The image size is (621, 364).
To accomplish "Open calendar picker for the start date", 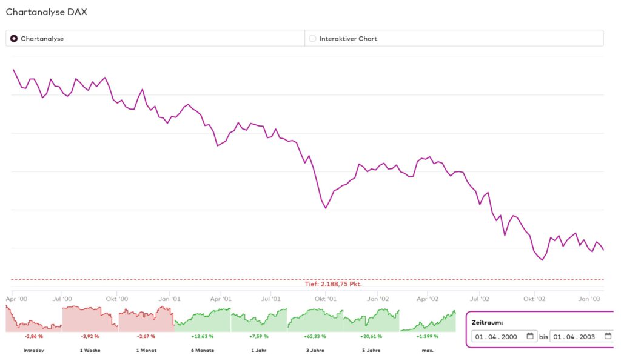I will coord(530,336).
